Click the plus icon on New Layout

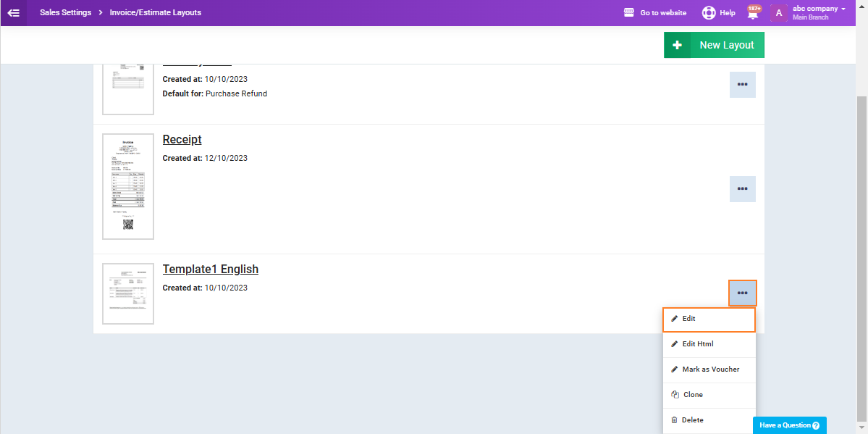coord(677,45)
